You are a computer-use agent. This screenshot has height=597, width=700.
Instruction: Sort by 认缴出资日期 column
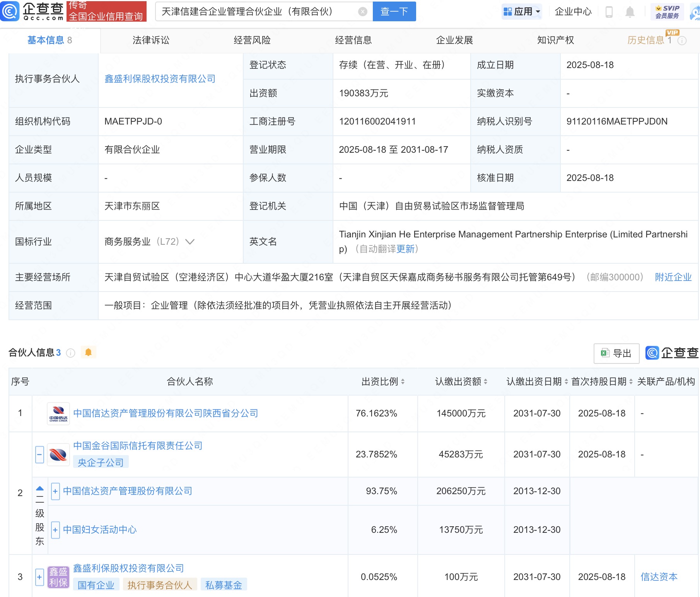[566, 382]
